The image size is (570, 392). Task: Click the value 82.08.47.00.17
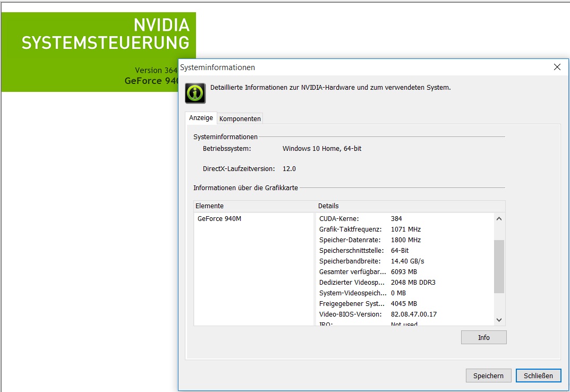[414, 314]
